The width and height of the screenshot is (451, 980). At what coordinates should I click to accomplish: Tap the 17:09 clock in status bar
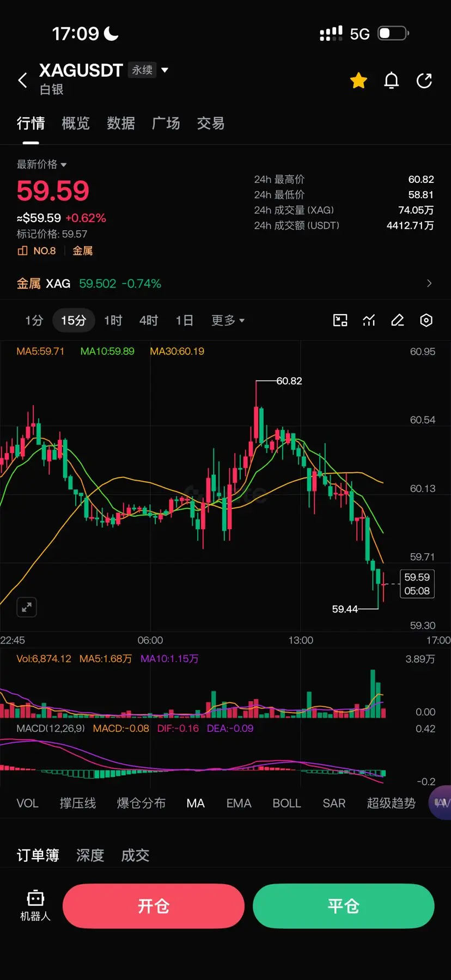(75, 34)
